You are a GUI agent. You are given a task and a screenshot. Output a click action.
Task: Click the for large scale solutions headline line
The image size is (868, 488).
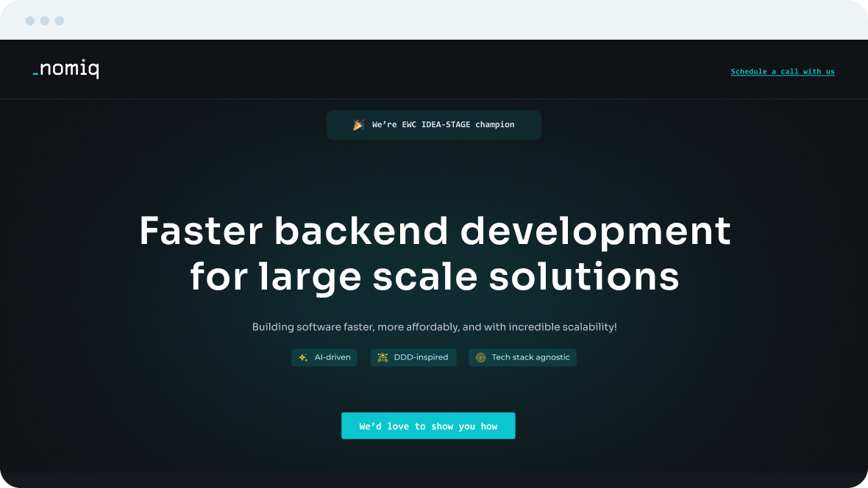coord(435,277)
